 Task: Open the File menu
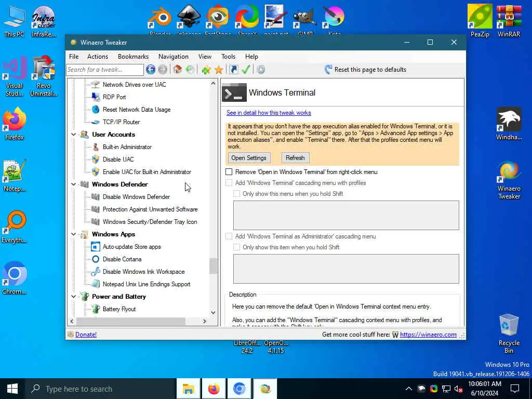(x=74, y=57)
